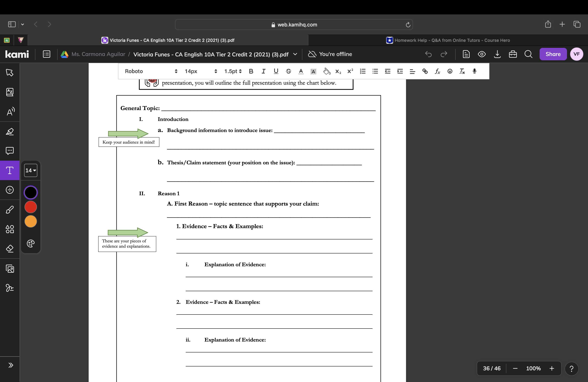The width and height of the screenshot is (588, 382).
Task: Insert an equation with the fx icon
Action: [x=437, y=71]
